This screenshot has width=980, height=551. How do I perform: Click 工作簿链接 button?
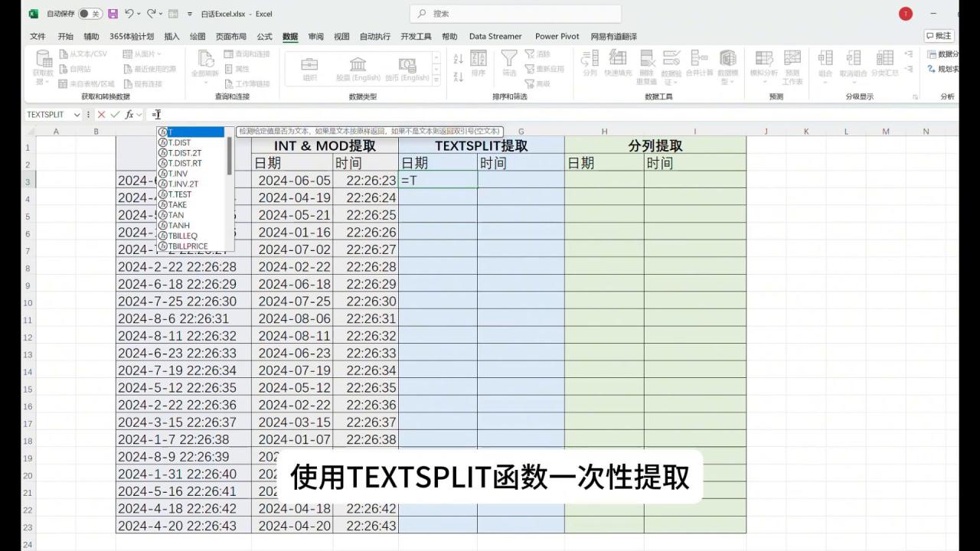247,83
